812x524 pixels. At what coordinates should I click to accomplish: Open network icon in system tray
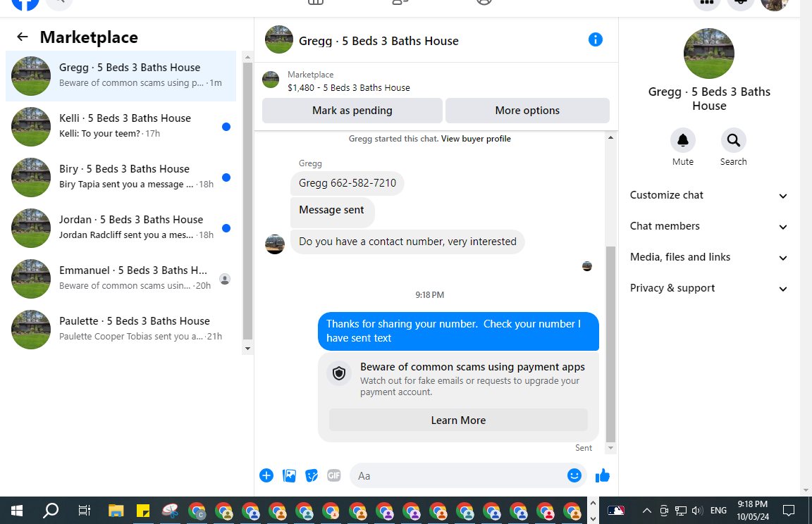pyautogui.click(x=681, y=511)
